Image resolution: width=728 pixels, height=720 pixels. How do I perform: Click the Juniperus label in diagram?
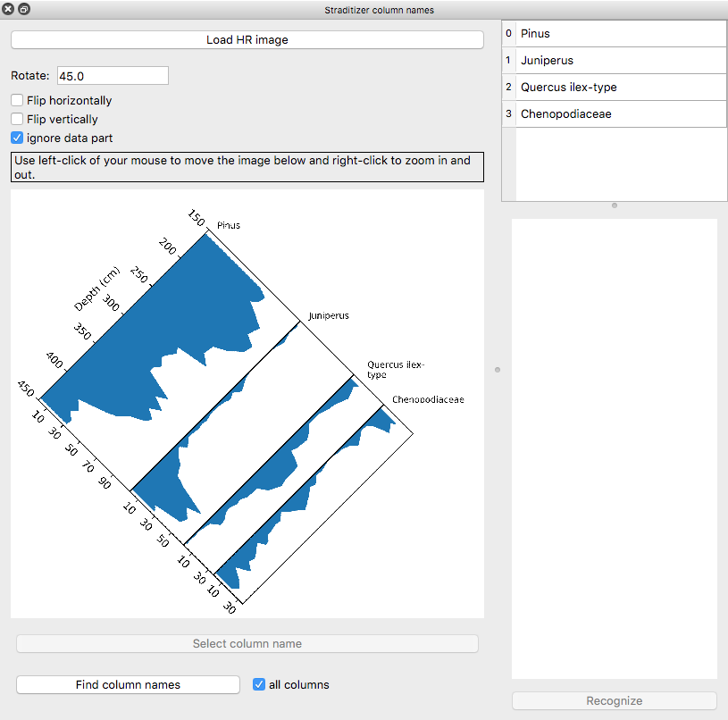[329, 315]
